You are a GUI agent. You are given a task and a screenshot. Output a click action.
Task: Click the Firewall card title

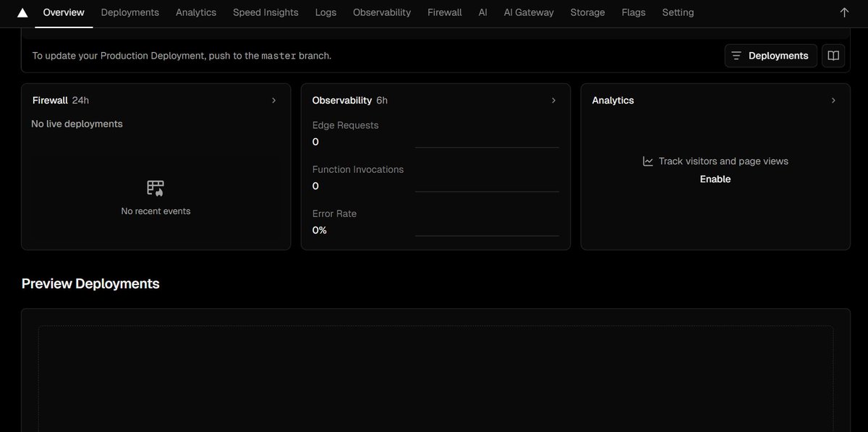(50, 101)
